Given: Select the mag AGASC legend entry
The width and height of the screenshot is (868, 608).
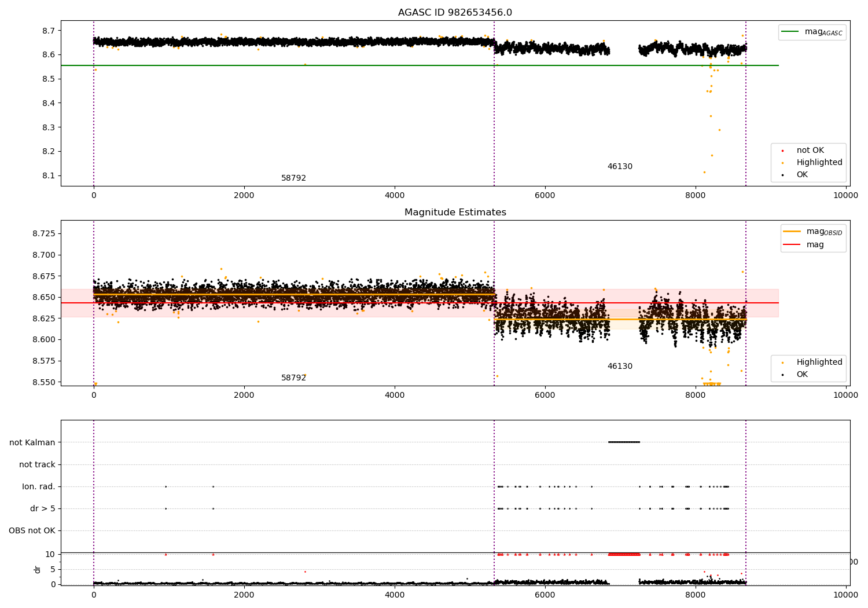Looking at the screenshot, I should (812, 32).
